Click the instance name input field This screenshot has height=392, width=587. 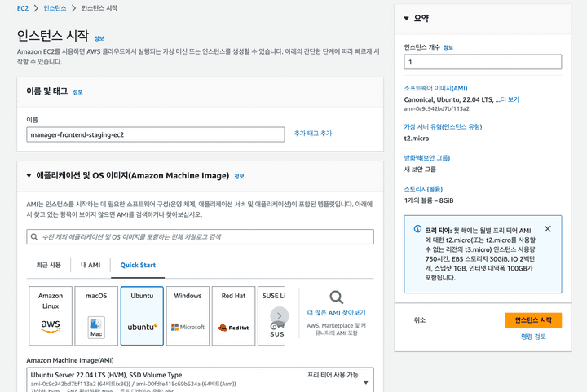[155, 134]
